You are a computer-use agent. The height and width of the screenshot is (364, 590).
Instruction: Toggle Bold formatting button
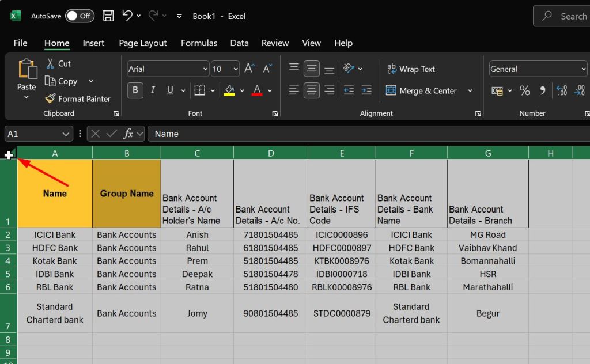click(135, 90)
